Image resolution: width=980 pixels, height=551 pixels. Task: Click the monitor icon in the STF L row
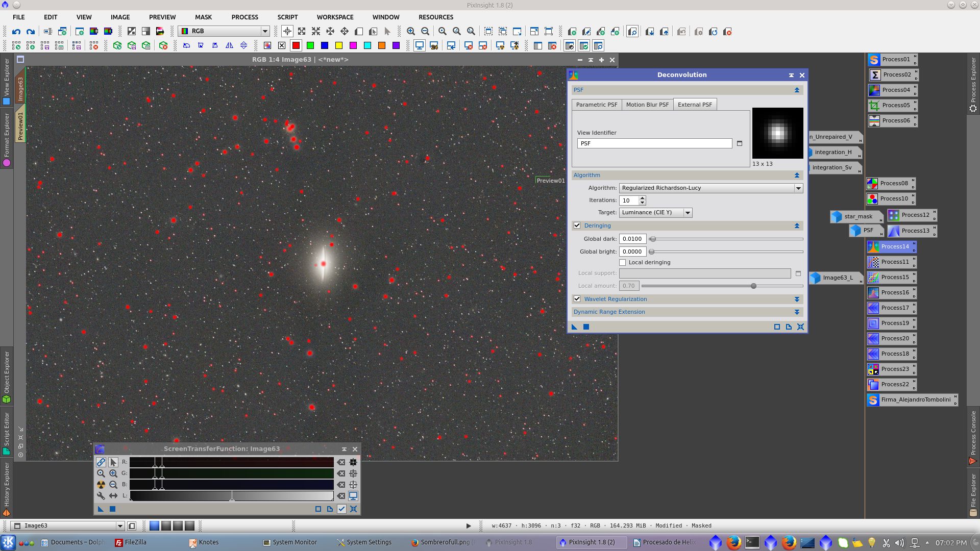(353, 496)
